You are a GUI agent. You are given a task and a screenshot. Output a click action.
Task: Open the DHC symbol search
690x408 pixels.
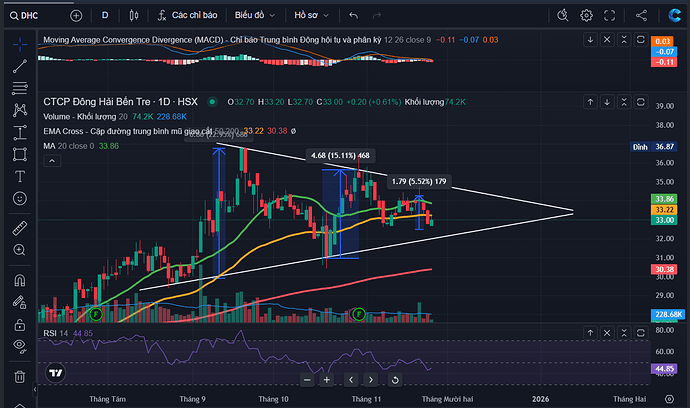pos(24,16)
